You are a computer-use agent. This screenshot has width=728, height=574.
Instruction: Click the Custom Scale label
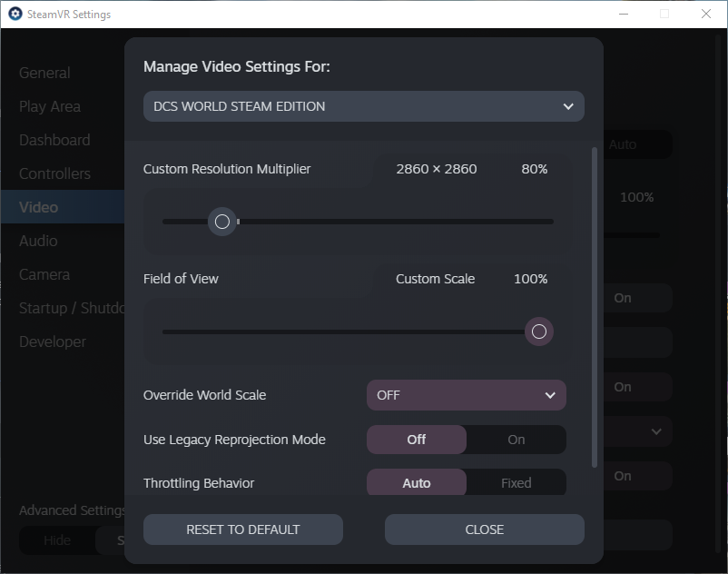[x=435, y=279]
